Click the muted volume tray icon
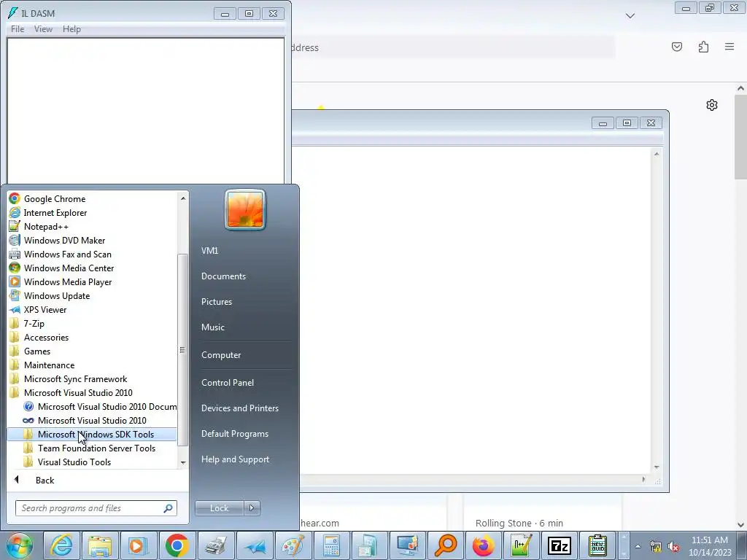Screen dimensions: 747x560 (673, 547)
